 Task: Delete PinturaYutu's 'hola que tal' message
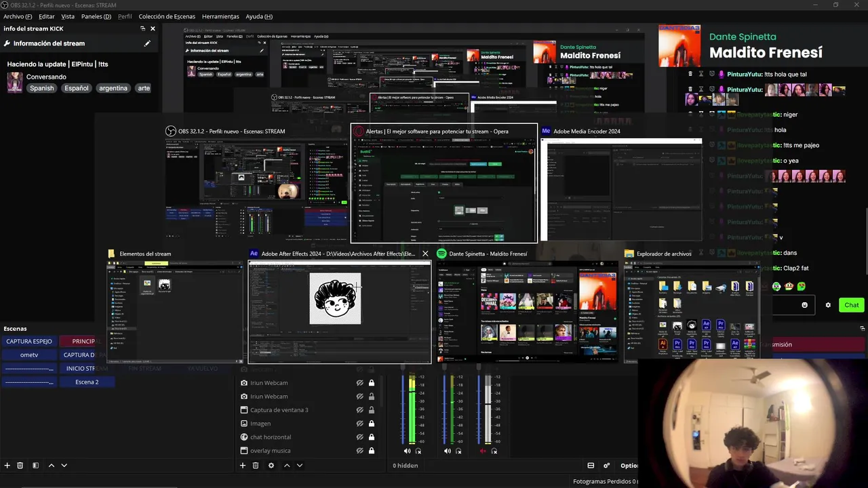(x=690, y=74)
